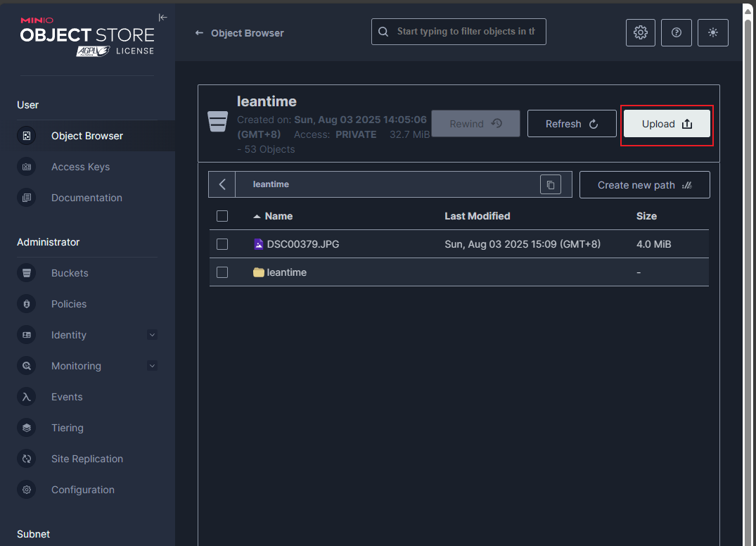The height and width of the screenshot is (546, 756).
Task: Open the help question mark icon
Action: 676,32
